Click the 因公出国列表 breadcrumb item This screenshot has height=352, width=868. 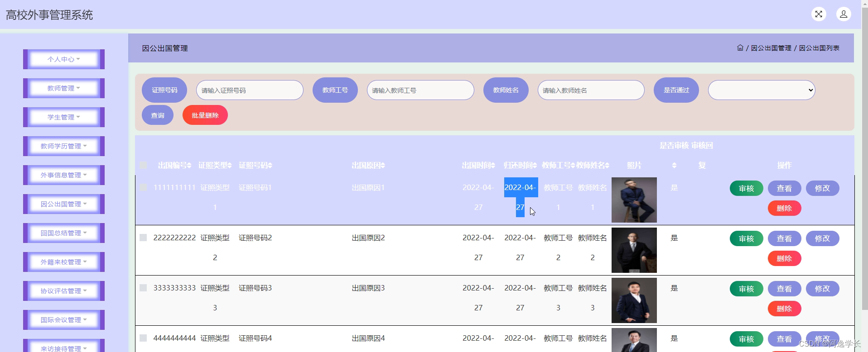819,48
